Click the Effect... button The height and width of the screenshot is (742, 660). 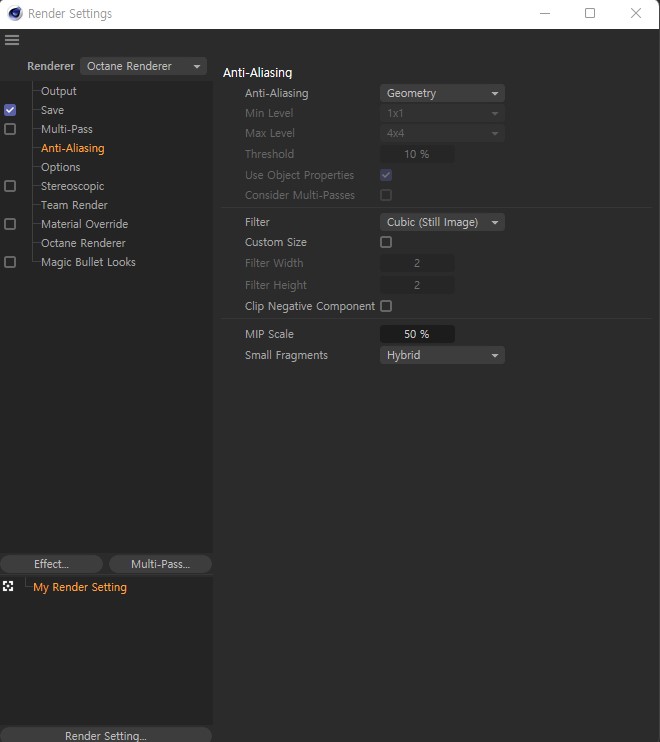pos(52,564)
